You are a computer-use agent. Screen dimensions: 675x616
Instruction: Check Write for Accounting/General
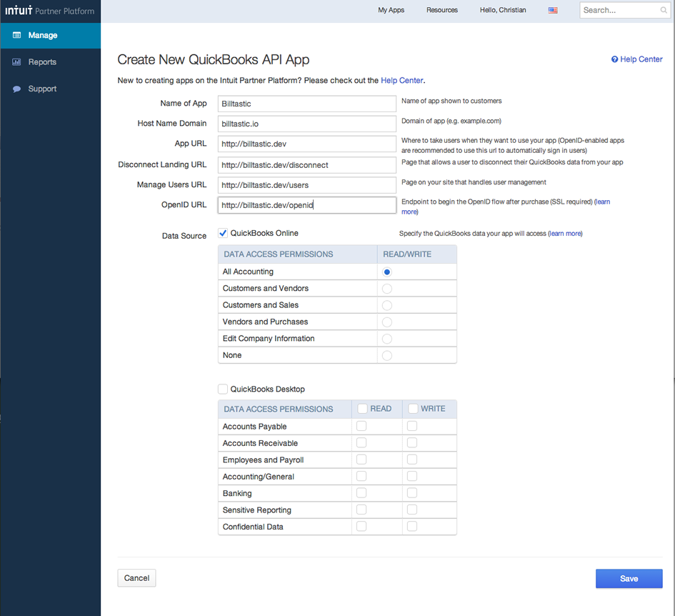click(412, 476)
